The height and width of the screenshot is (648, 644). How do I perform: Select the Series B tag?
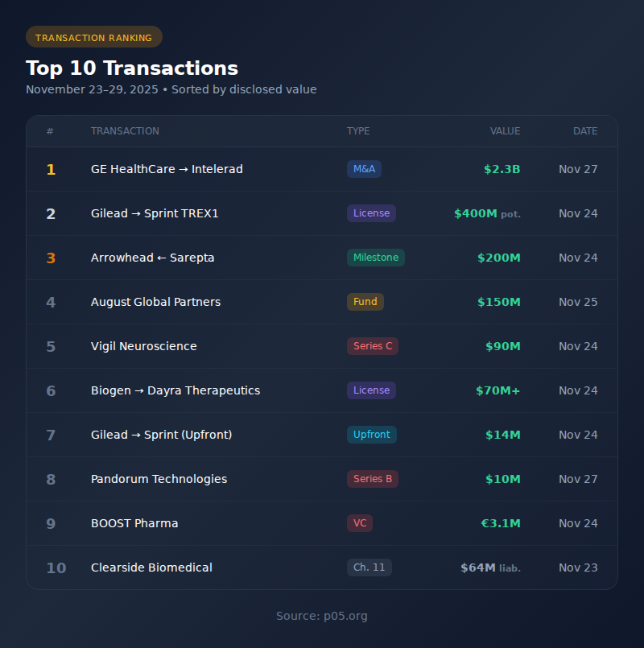(372, 479)
